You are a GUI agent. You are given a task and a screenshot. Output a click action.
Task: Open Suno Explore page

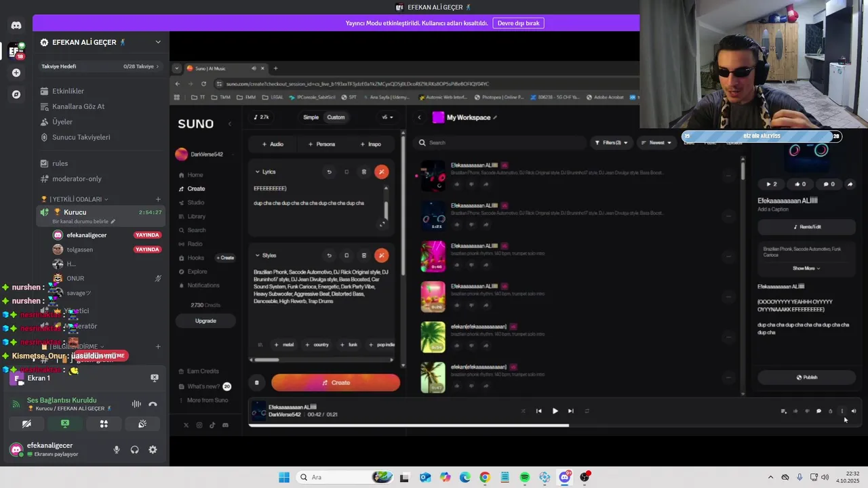(197, 272)
